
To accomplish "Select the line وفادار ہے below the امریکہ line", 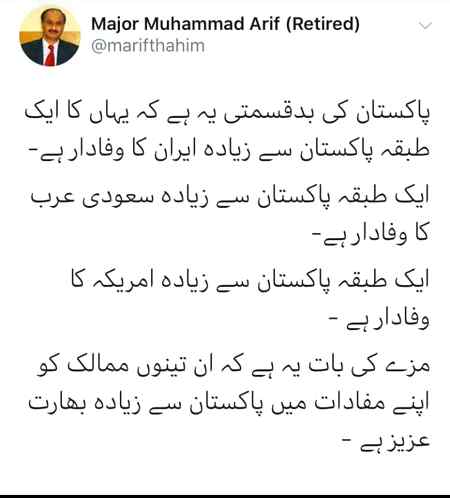I will pos(379,320).
